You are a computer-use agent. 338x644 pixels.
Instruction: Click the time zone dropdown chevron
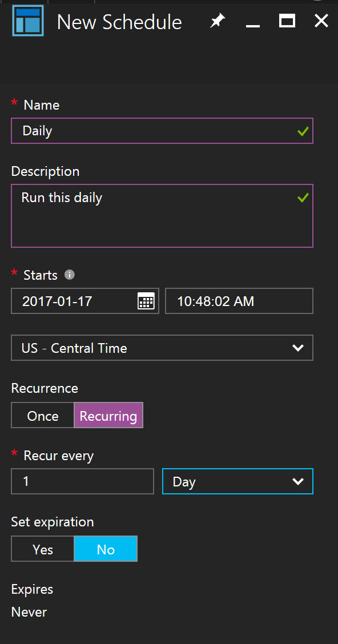[298, 348]
